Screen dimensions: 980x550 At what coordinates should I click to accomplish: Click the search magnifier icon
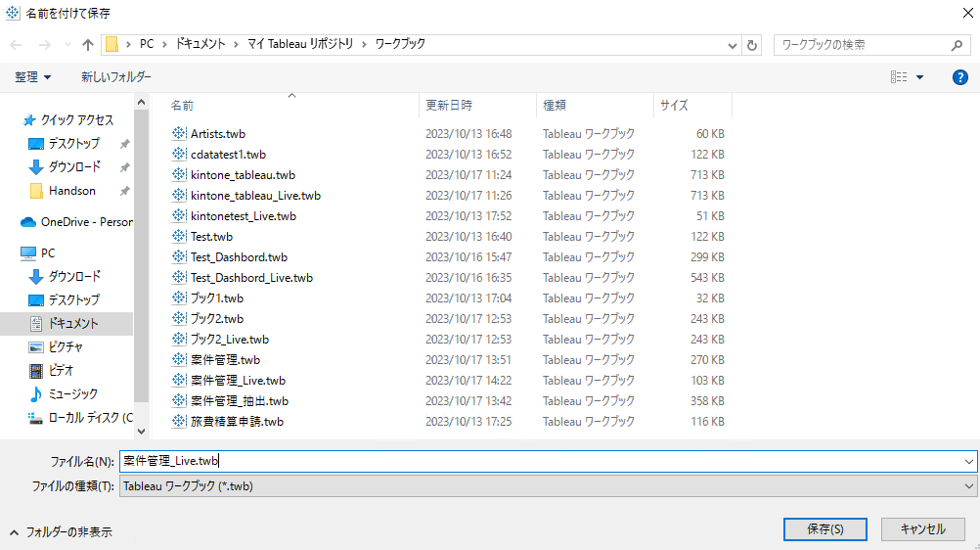pyautogui.click(x=957, y=45)
